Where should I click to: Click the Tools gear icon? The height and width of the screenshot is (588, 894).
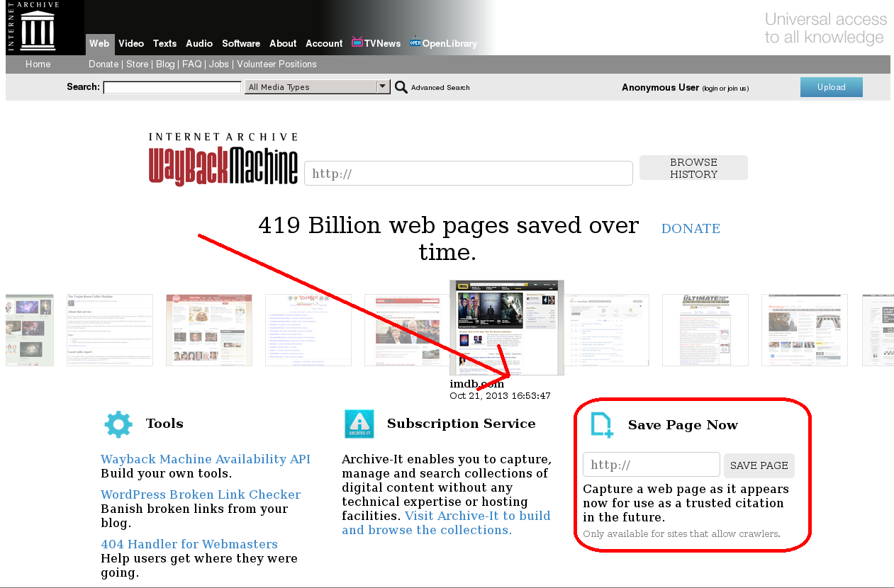point(118,424)
